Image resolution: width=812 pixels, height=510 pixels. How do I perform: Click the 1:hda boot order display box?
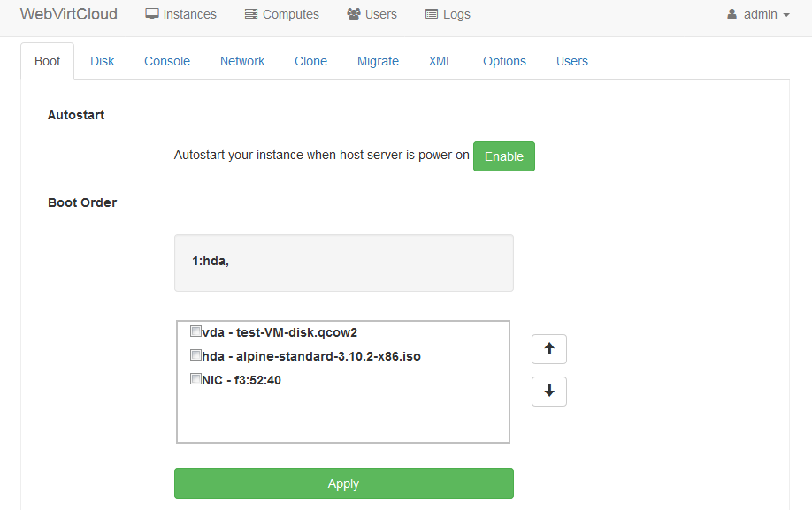[x=343, y=263]
